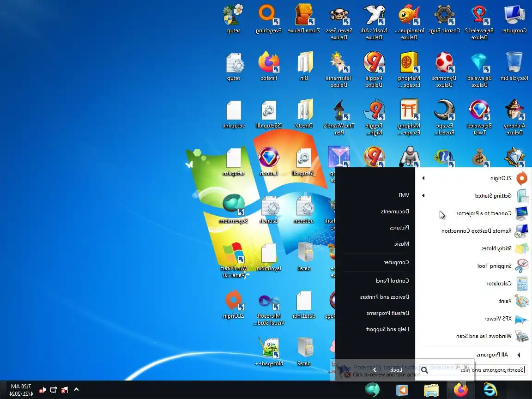Screen dimensions: 532x399
Task: Open the Recycle Bin
Action: point(514,66)
